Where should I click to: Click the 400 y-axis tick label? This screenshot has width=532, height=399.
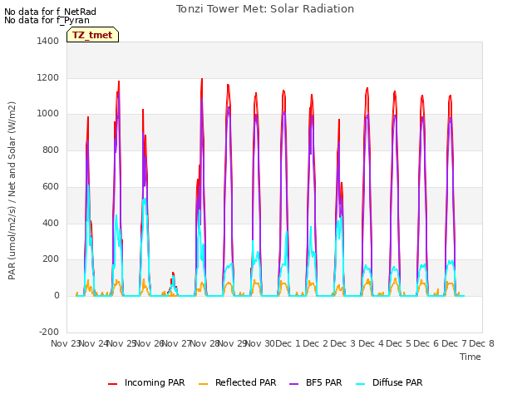click(51, 224)
